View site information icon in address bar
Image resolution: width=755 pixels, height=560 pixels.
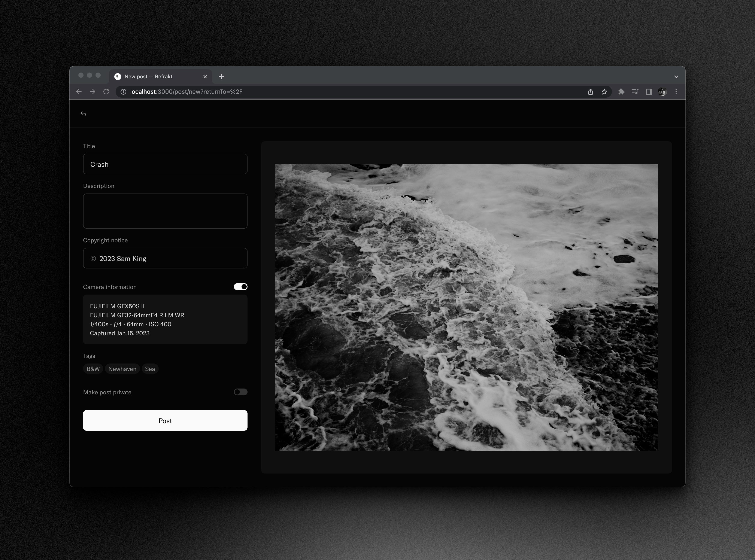123,92
